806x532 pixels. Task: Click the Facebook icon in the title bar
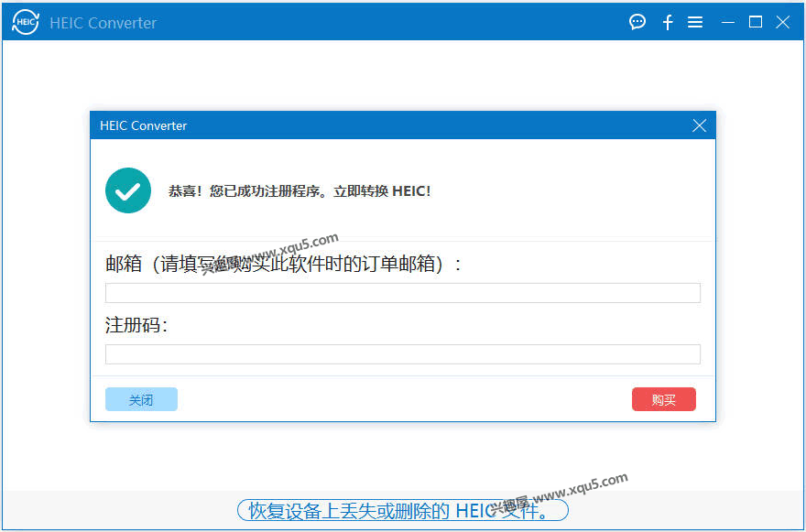click(667, 22)
